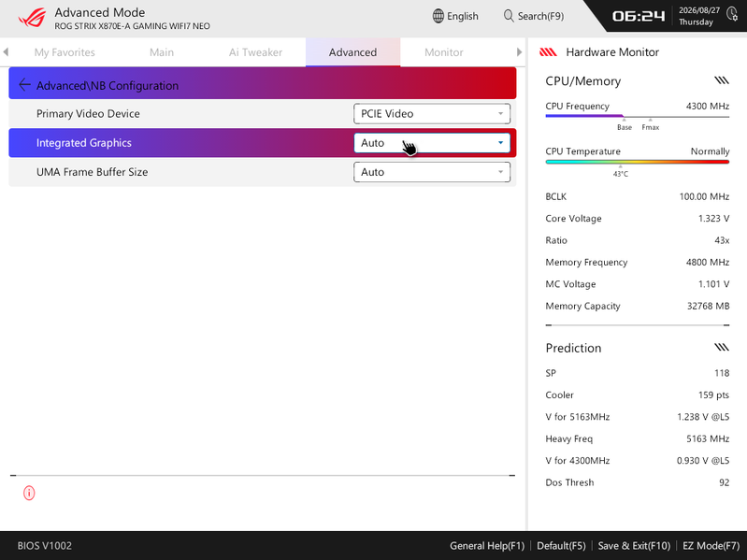Click the BCLK 100.00 MHz value
The height and width of the screenshot is (560, 747).
pos(704,196)
